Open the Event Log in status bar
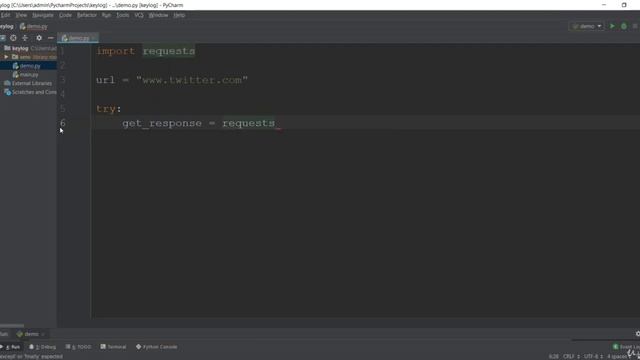This screenshot has height=360, width=640. (x=627, y=347)
